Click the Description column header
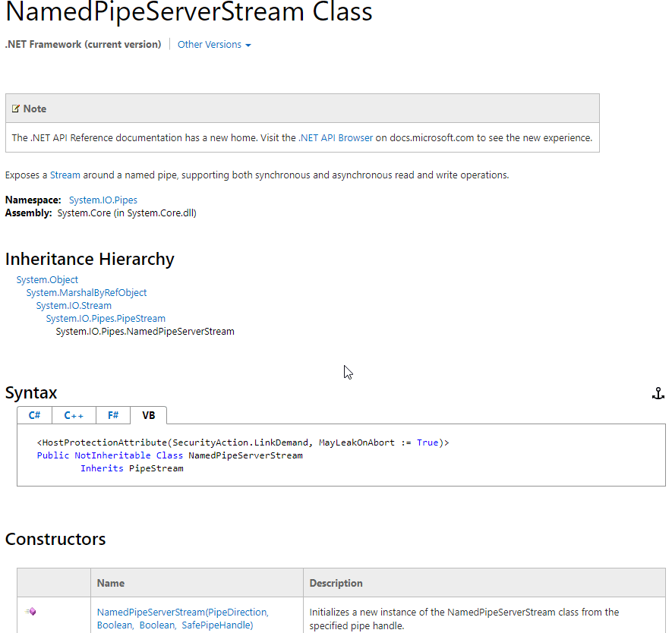Screen dimensions: 672x633 coord(336,583)
